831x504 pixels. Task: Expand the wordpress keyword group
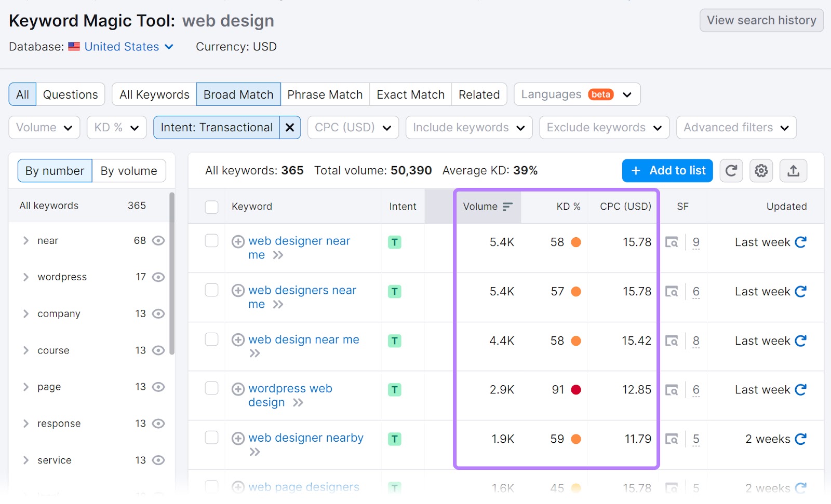[25, 277]
